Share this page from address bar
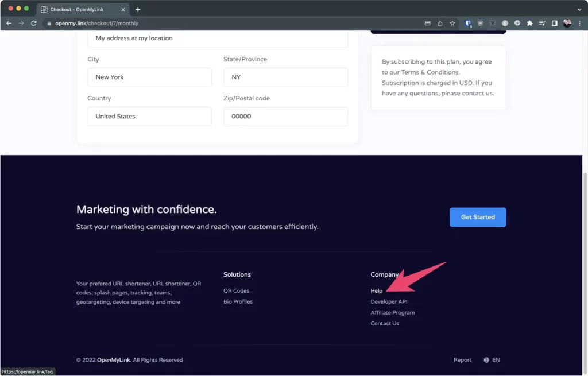Viewport: 588px width, 376px height. [x=440, y=23]
